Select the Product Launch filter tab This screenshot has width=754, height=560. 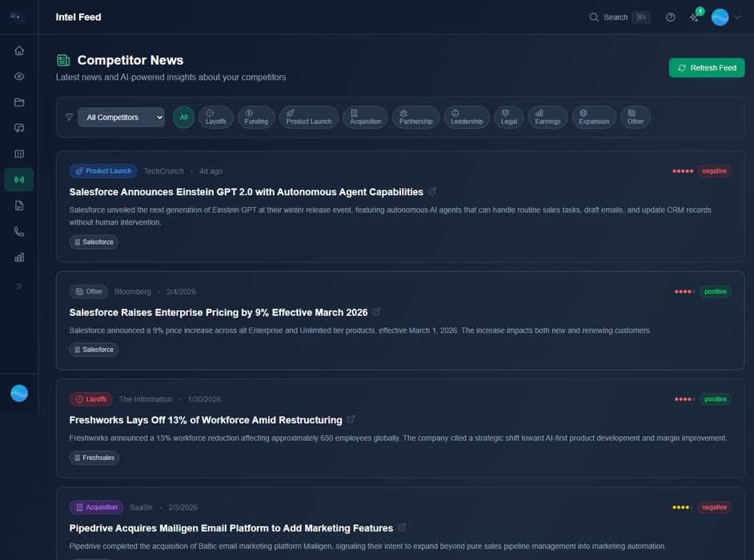point(308,118)
